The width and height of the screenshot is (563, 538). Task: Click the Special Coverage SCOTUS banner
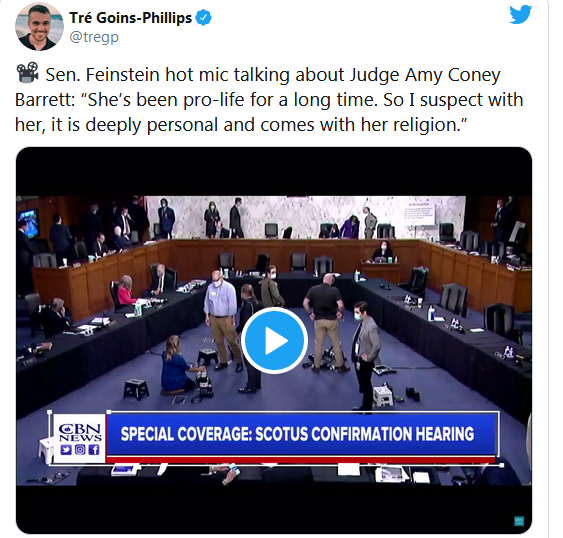pyautogui.click(x=301, y=434)
